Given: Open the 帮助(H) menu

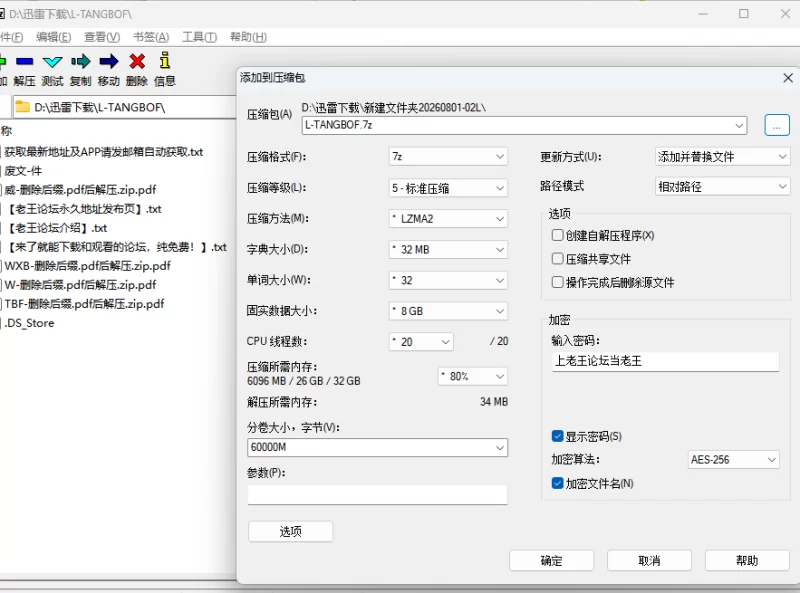Looking at the screenshot, I should [x=248, y=37].
